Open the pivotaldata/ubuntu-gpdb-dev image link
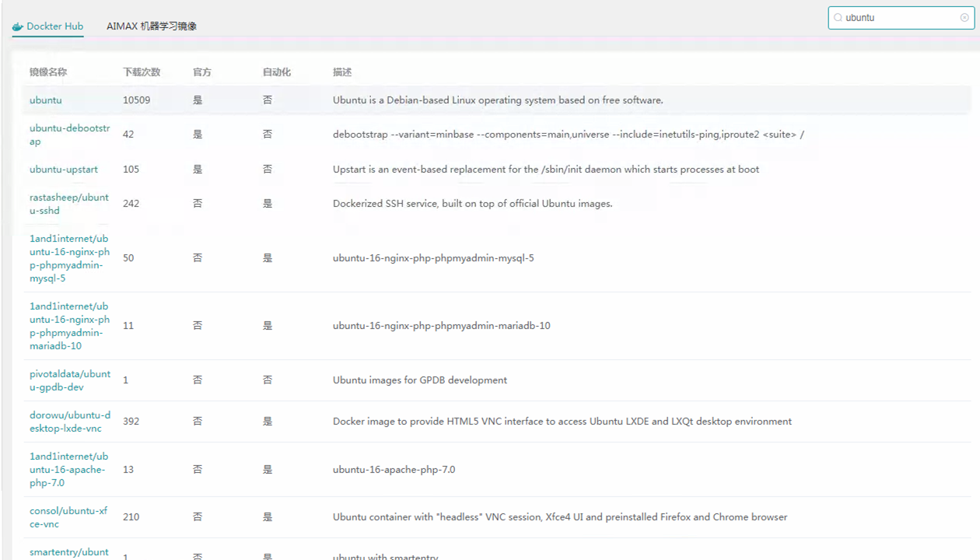 pyautogui.click(x=70, y=380)
